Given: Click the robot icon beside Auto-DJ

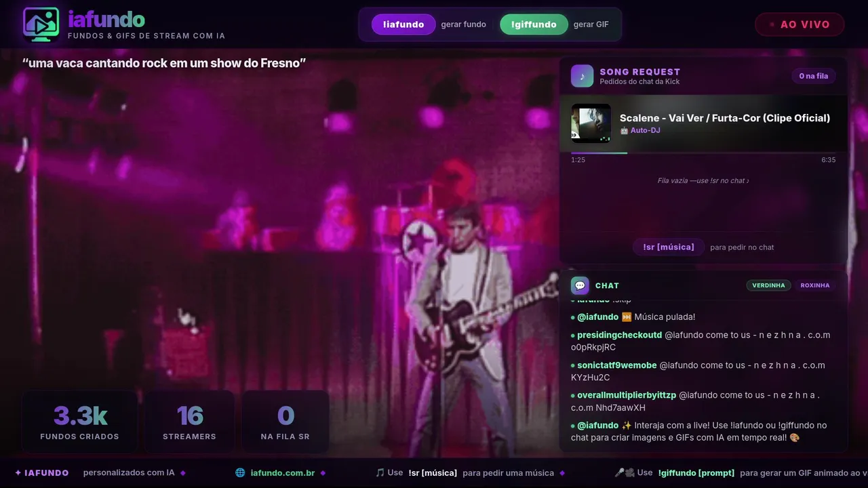Looking at the screenshot, I should pos(624,130).
